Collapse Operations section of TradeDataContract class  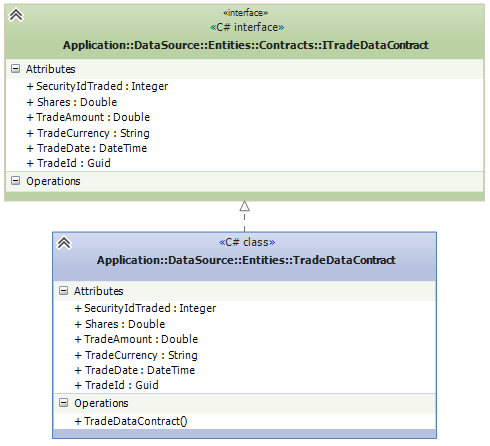(x=63, y=403)
